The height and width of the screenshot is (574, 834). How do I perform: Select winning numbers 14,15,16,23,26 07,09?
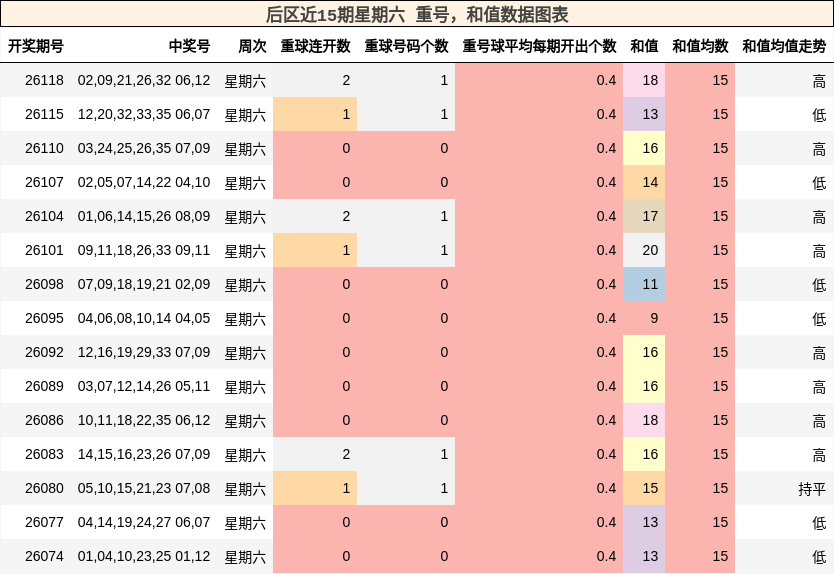[x=144, y=455]
